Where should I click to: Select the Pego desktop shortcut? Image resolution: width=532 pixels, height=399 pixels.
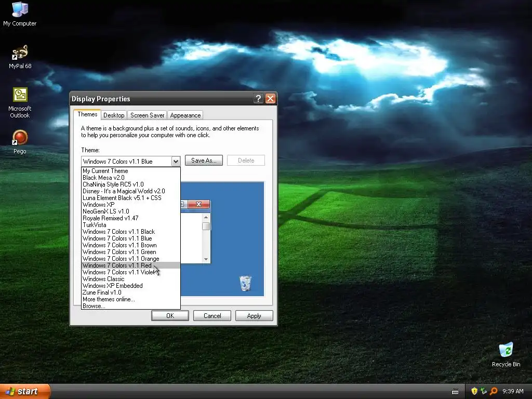tap(20, 142)
